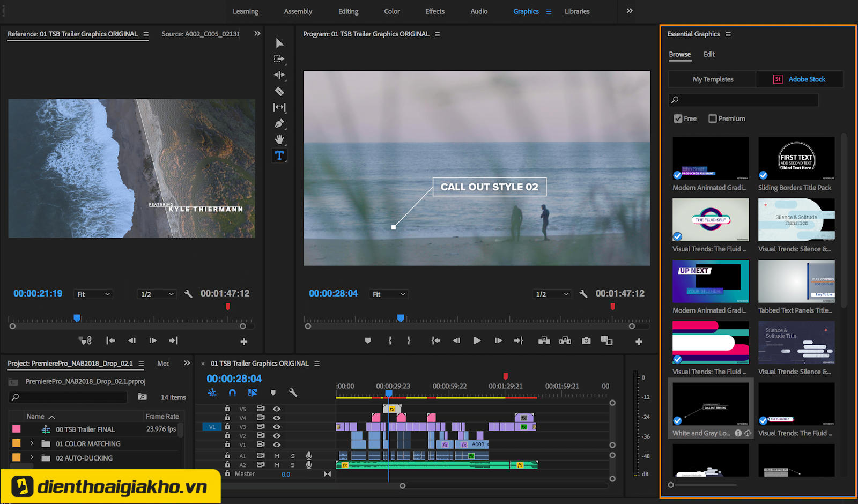Switch to the Color workspace
Image resolution: width=858 pixels, height=504 pixels.
(x=391, y=11)
